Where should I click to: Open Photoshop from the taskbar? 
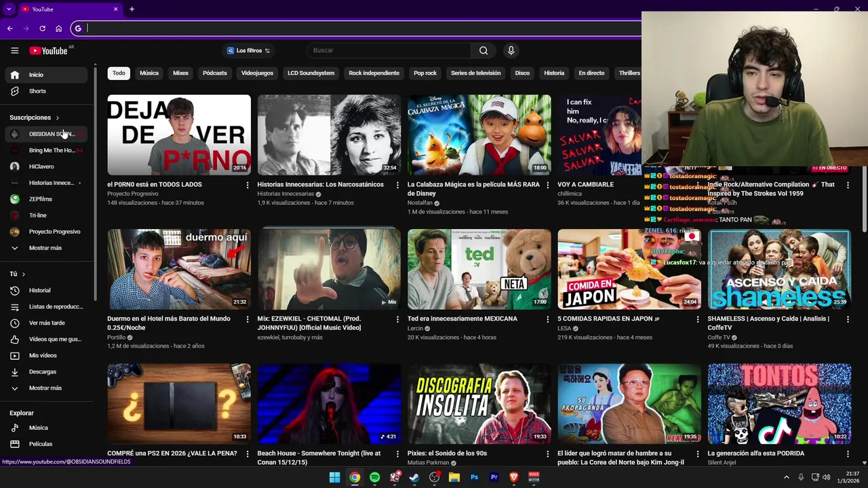(474, 477)
